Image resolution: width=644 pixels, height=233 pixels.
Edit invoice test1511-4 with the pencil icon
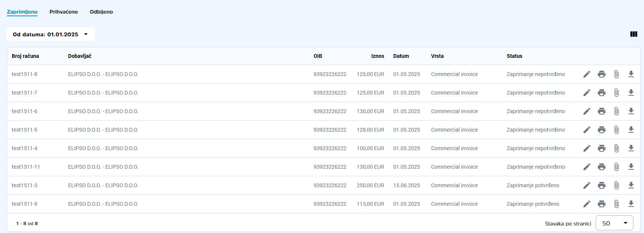(x=587, y=148)
